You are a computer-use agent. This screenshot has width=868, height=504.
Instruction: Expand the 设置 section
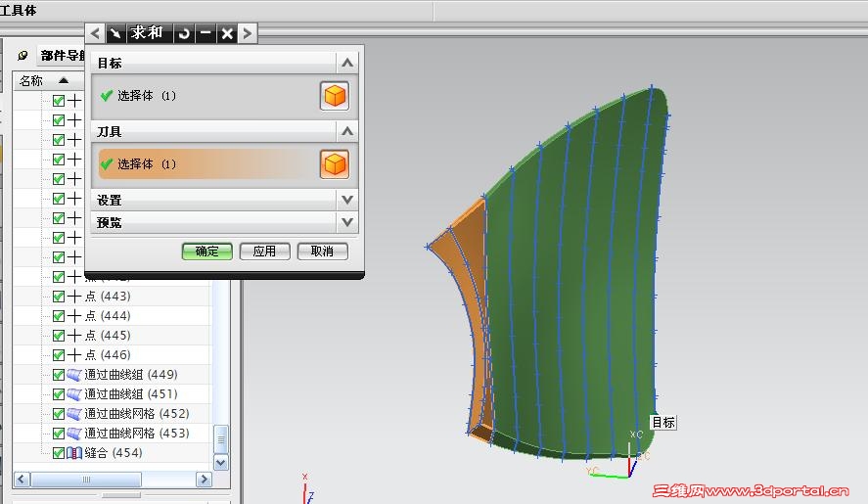point(347,200)
